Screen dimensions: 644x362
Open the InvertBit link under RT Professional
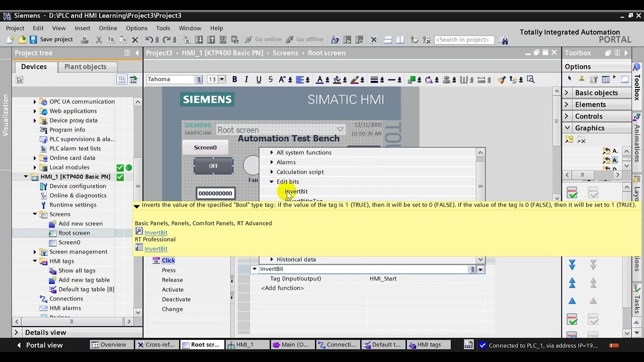click(156, 248)
